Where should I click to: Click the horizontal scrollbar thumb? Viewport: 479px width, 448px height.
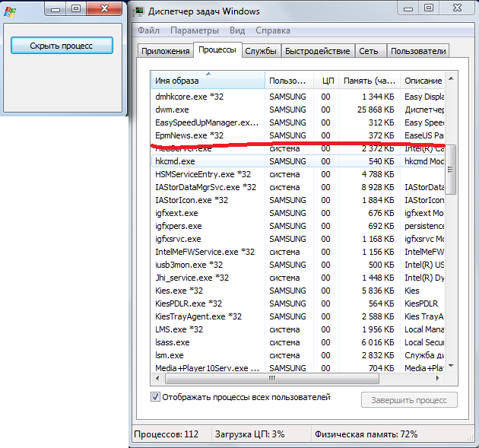click(x=272, y=378)
